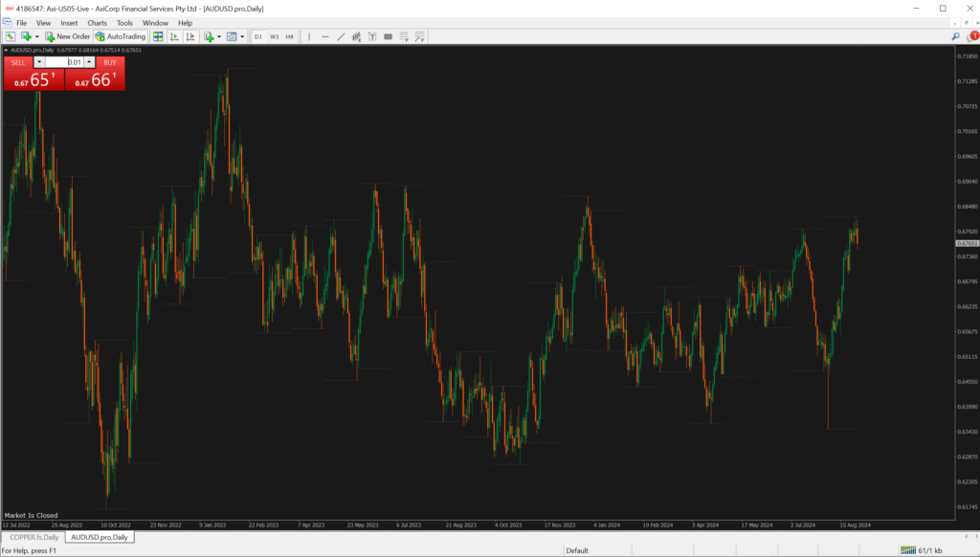This screenshot has width=980, height=557.
Task: Click the Default profile in status bar
Action: (577, 550)
